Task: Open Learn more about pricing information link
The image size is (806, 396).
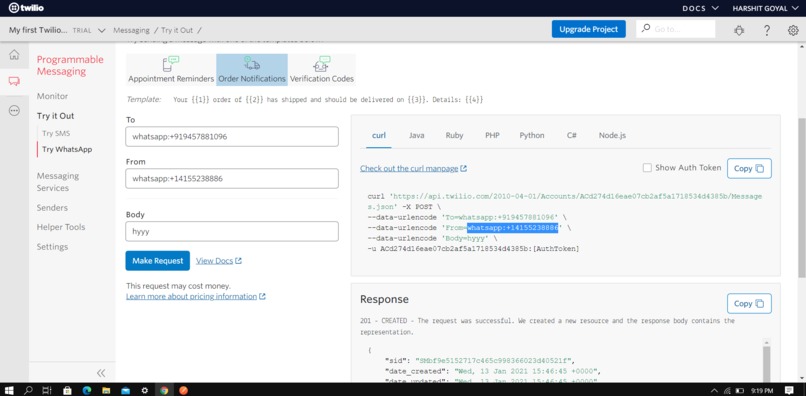Action: pyautogui.click(x=196, y=296)
